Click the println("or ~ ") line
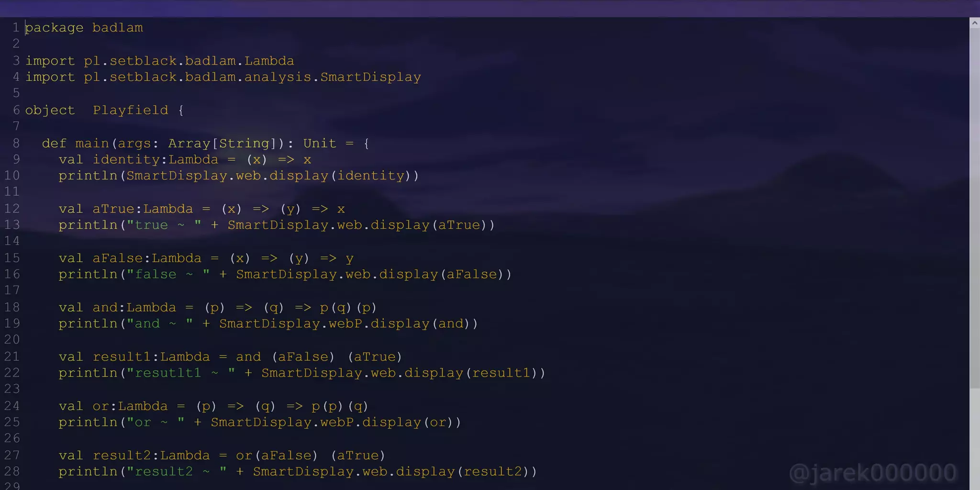The height and width of the screenshot is (490, 980). (x=260, y=422)
